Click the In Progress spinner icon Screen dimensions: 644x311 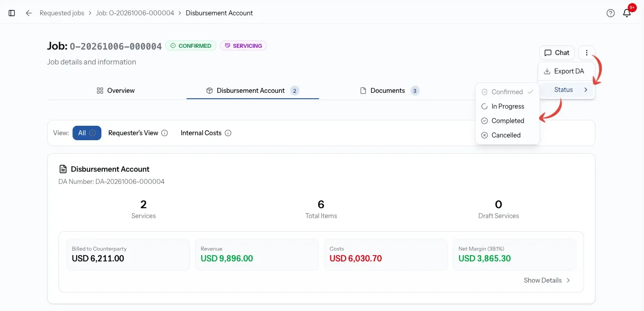(x=484, y=106)
